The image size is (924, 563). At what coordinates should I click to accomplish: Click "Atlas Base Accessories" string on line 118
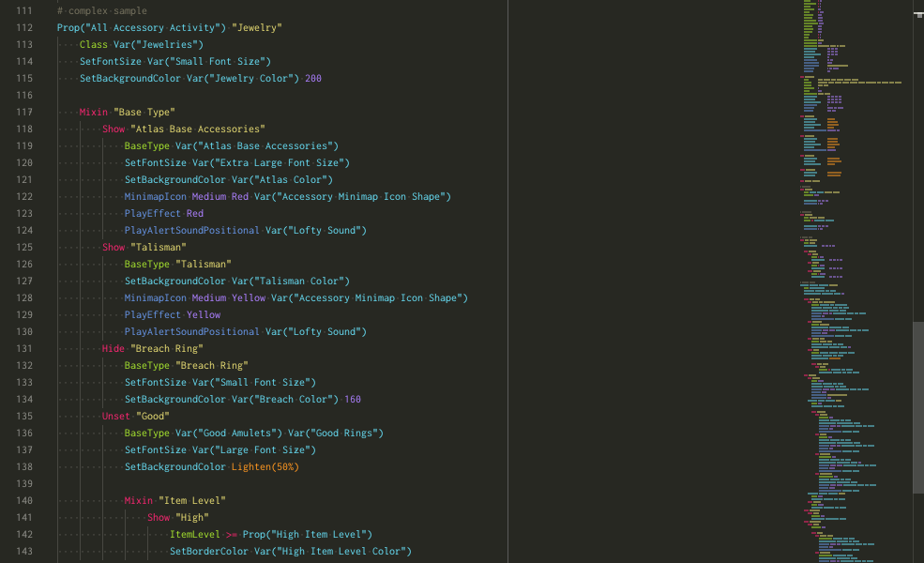(x=198, y=129)
